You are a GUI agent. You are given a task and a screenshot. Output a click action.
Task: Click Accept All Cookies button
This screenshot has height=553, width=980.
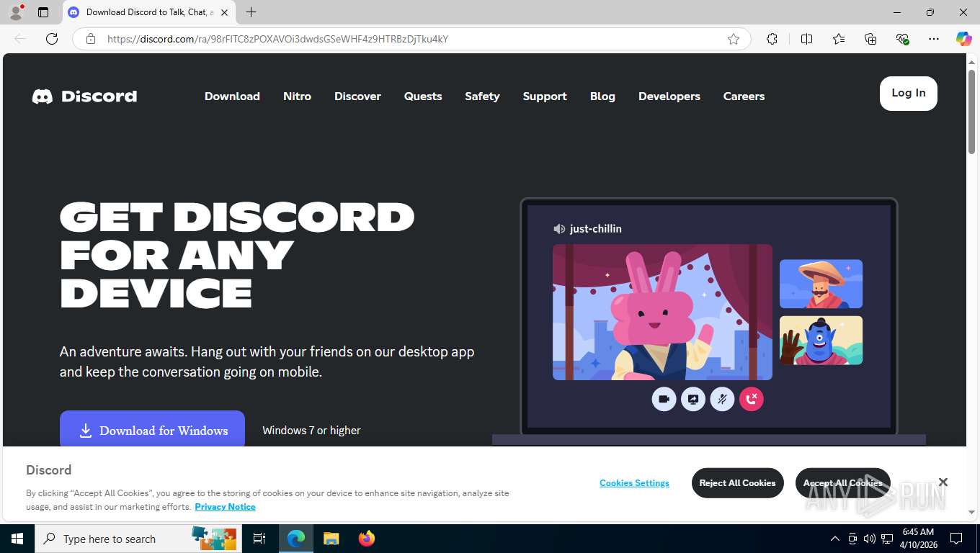[x=842, y=483]
